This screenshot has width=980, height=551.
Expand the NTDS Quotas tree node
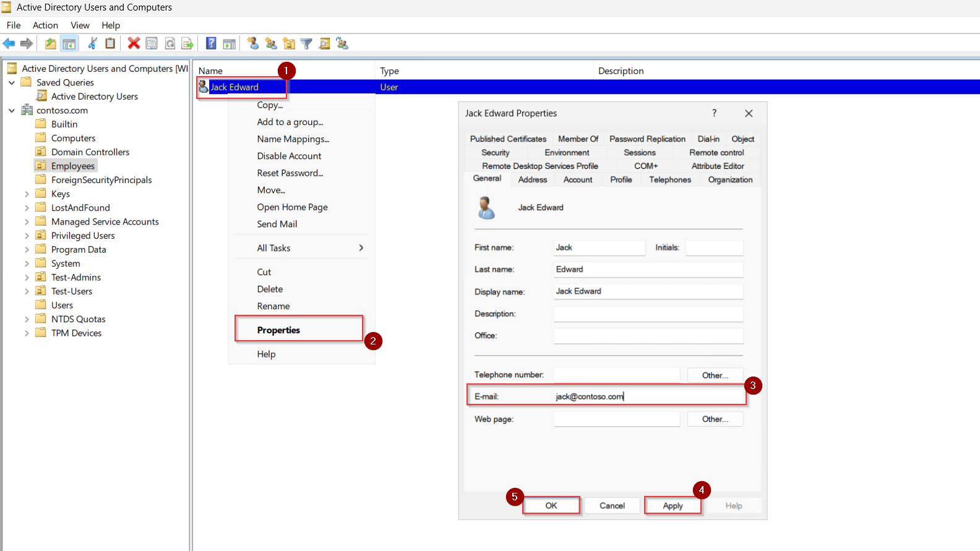pos(27,319)
